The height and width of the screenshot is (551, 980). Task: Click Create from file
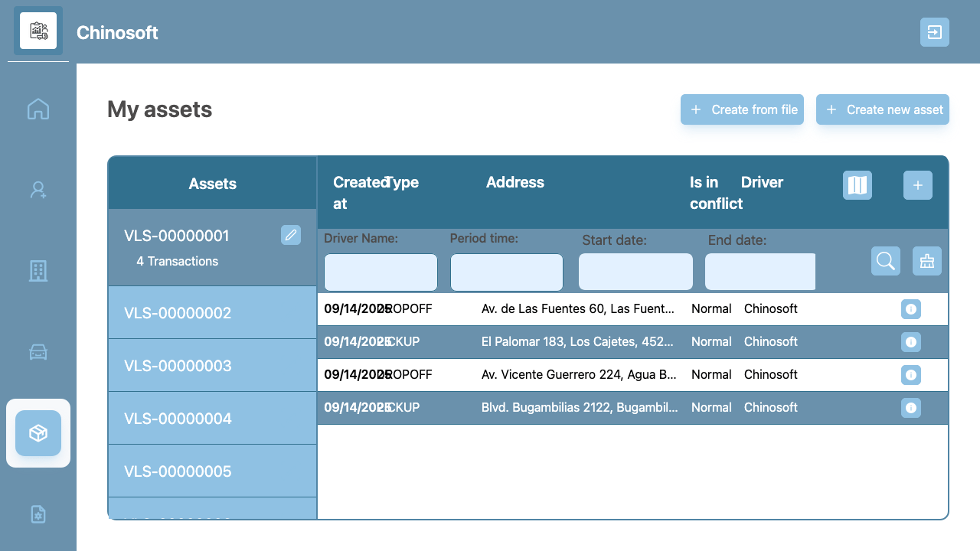point(742,109)
